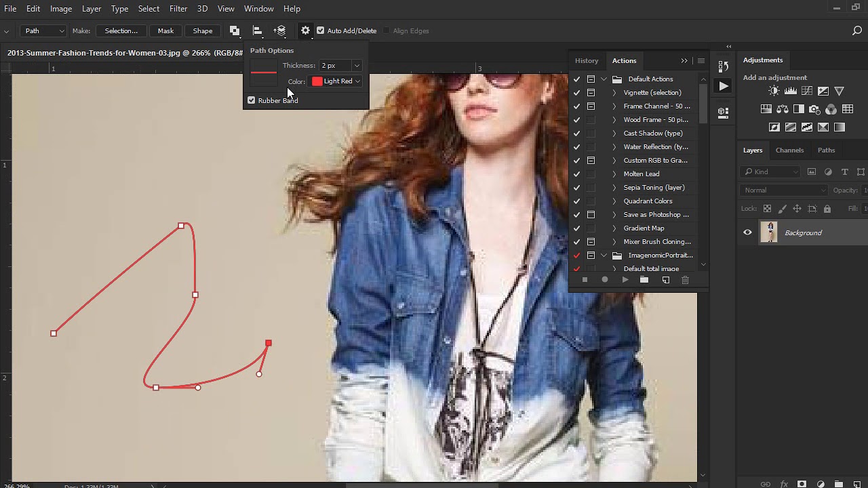Toggle checkmark for Gradient Map action
Screen dimensions: 868x488
(x=576, y=228)
